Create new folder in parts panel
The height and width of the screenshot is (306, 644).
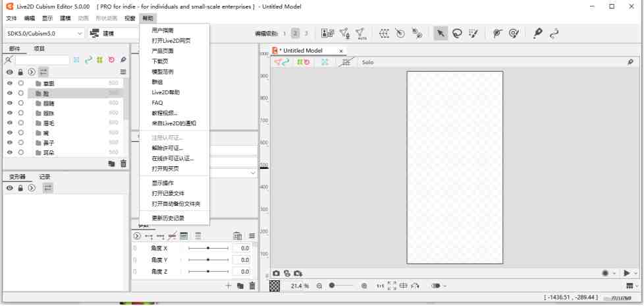coord(111,164)
